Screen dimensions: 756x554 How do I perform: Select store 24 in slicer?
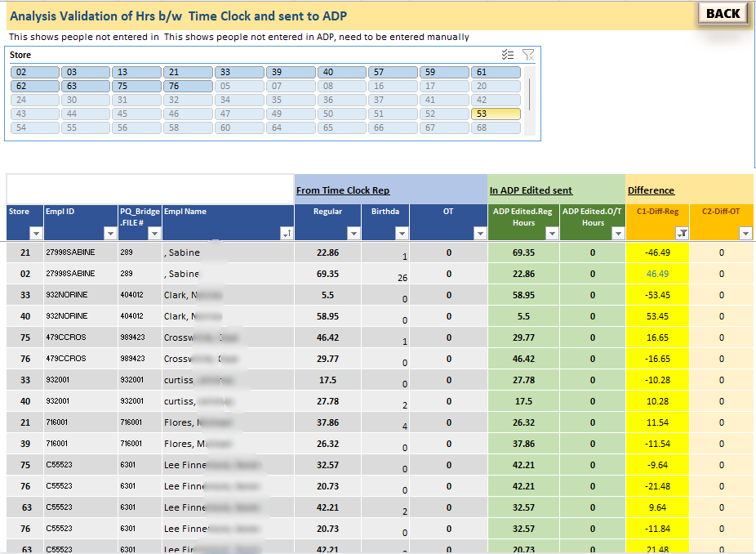[x=35, y=100]
